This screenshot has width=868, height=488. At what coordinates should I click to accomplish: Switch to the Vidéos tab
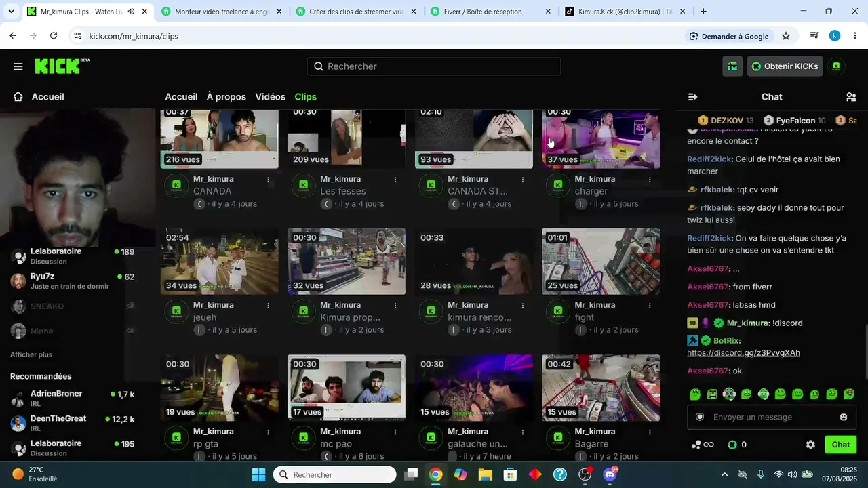[x=270, y=97]
